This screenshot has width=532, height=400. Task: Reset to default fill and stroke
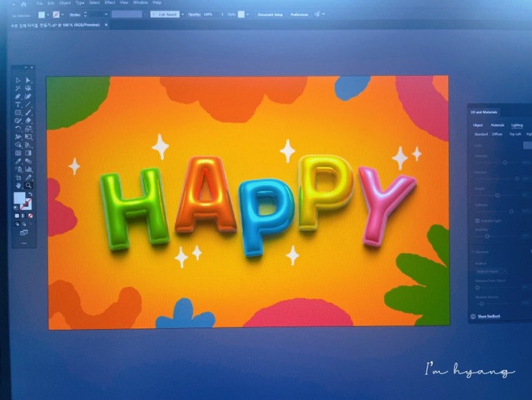[x=16, y=208]
